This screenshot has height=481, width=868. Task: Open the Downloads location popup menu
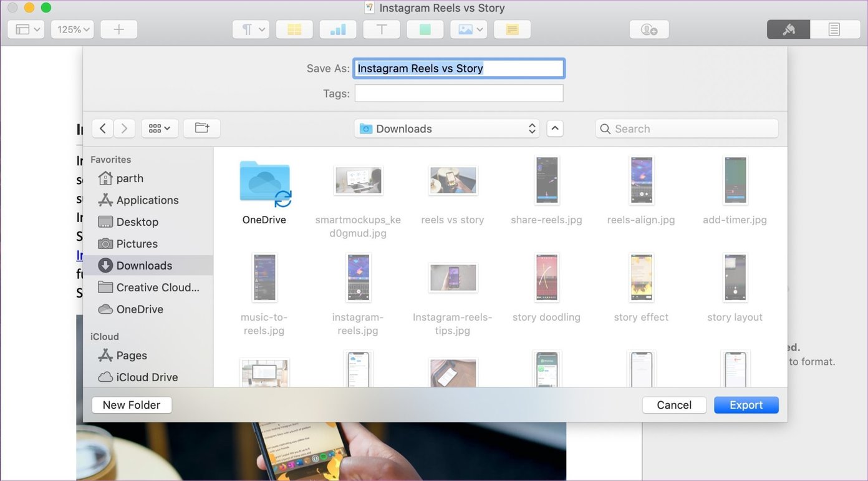[x=447, y=129]
